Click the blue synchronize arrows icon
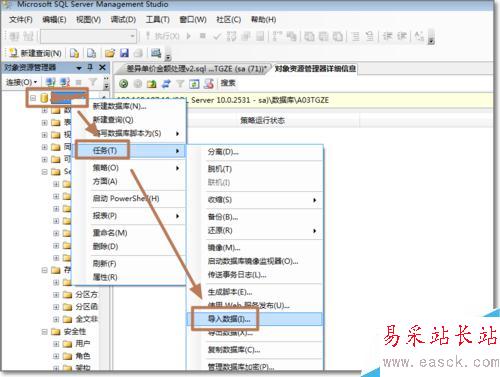Viewport: 500px width, 377px height. pos(166,84)
